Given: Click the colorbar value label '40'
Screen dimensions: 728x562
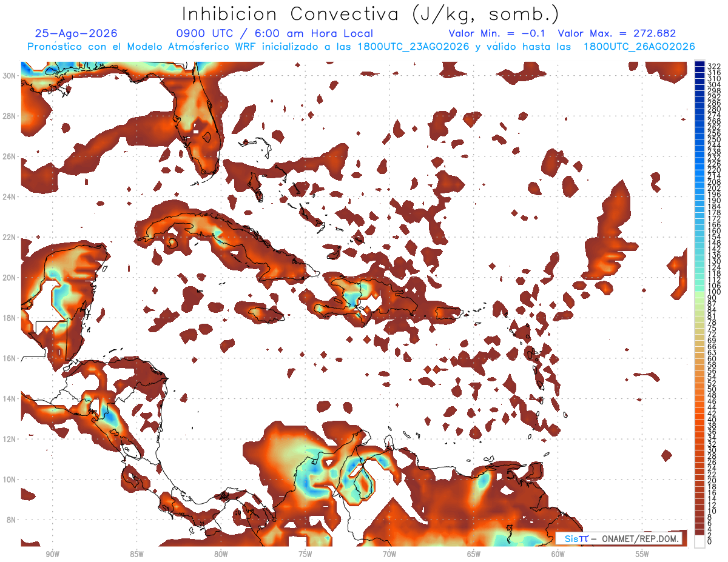Looking at the screenshot, I should (x=712, y=420).
